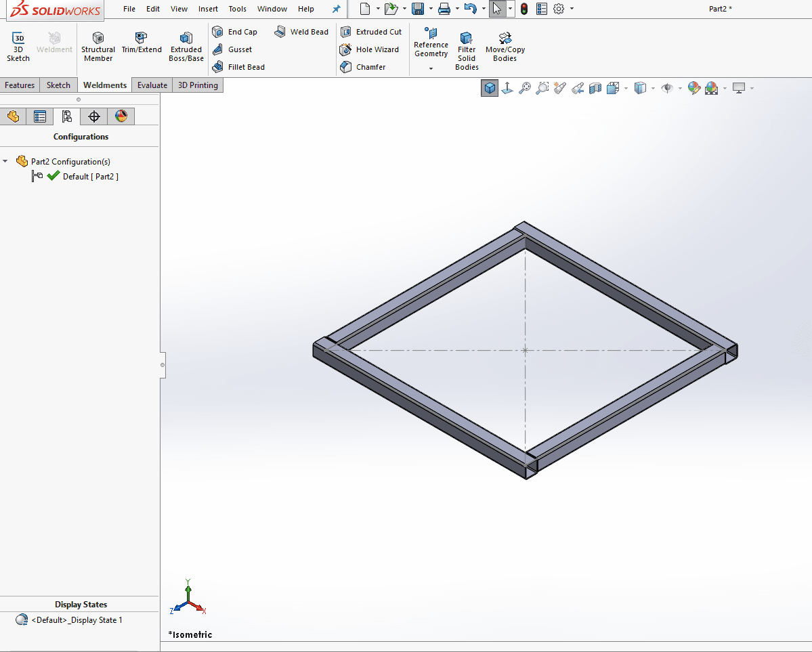Open the New document dropdown arrow
The image size is (812, 652).
[378, 9]
